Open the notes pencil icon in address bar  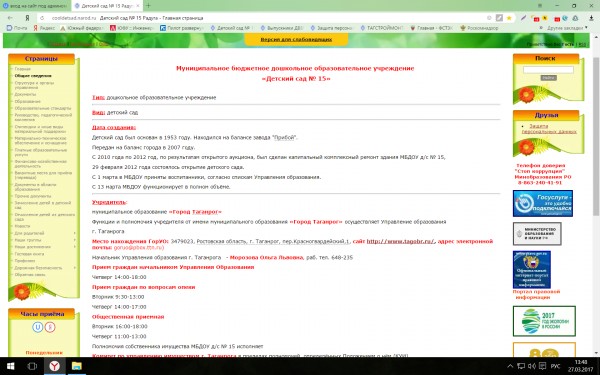[x=499, y=18]
